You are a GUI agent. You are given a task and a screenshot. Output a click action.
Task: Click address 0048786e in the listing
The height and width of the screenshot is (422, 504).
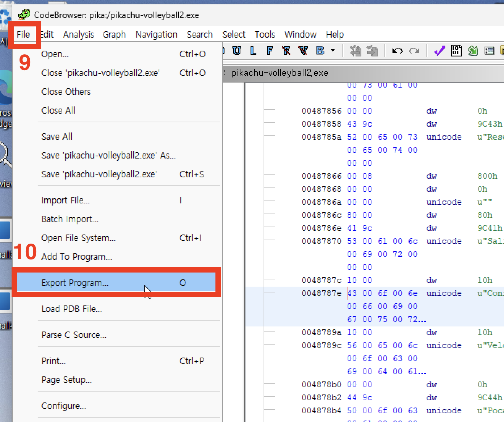(322, 228)
